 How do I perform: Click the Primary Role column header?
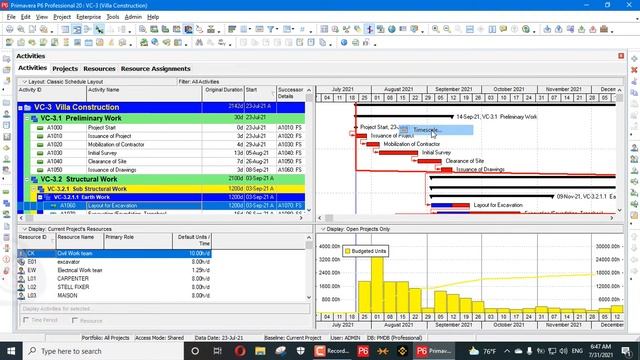pos(138,241)
